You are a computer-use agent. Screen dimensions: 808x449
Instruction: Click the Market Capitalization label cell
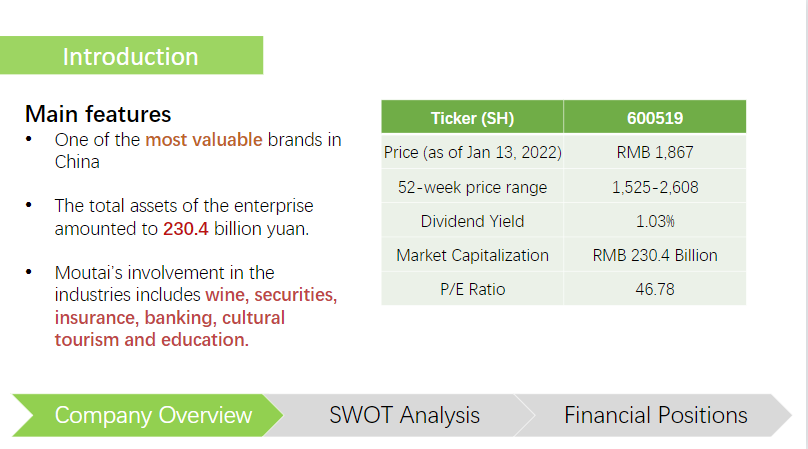(472, 255)
